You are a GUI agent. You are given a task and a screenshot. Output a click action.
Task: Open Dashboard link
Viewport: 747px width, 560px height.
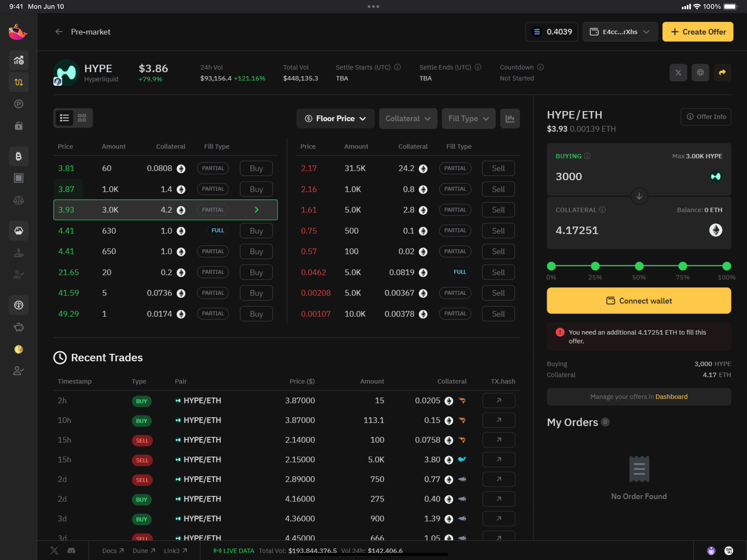[x=671, y=396]
